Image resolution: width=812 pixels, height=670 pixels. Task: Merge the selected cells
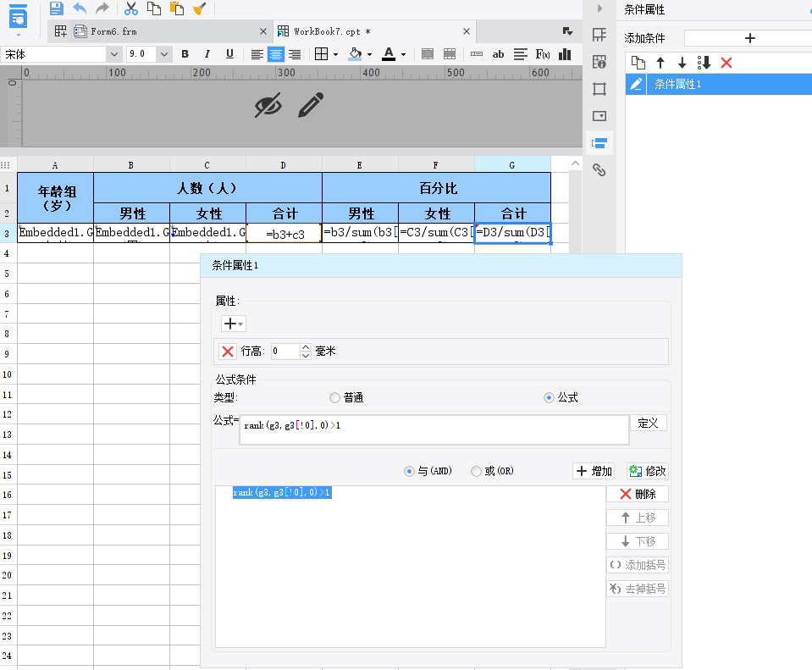click(x=428, y=54)
